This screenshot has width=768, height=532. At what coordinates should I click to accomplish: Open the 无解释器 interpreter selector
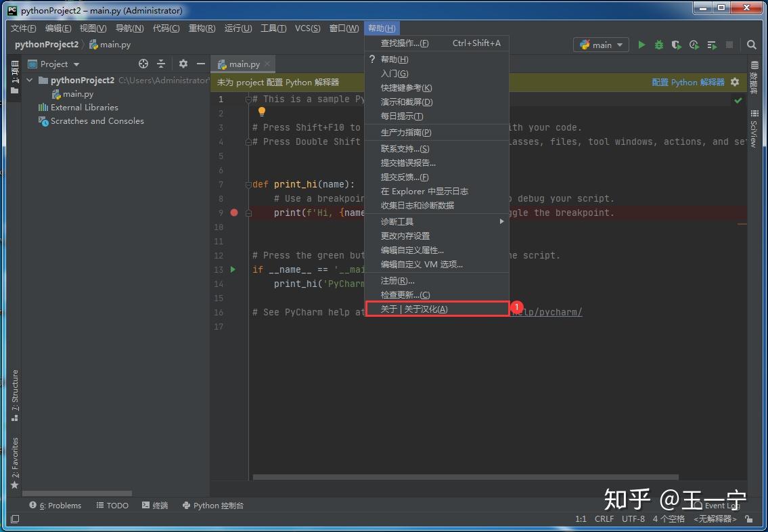pyautogui.click(x=715, y=518)
